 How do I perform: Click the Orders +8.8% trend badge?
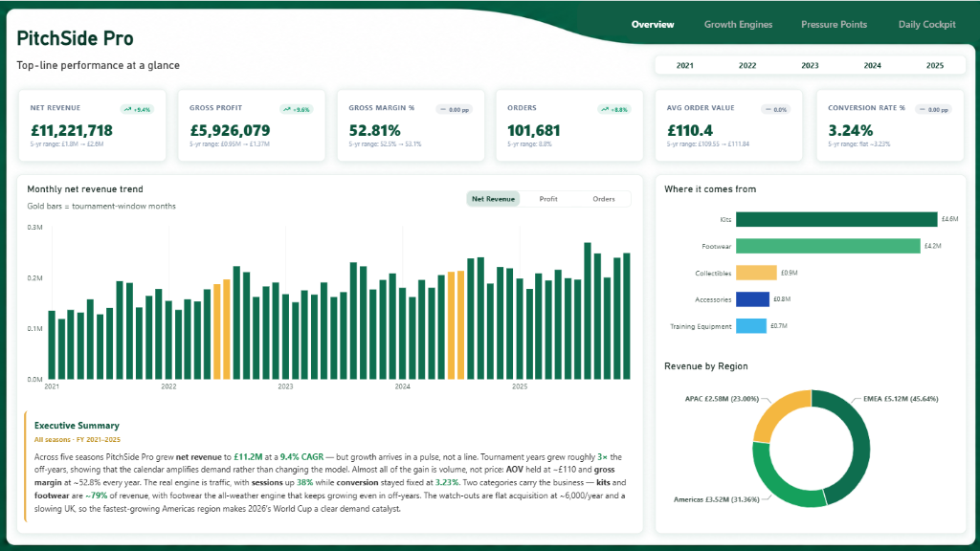pos(613,109)
